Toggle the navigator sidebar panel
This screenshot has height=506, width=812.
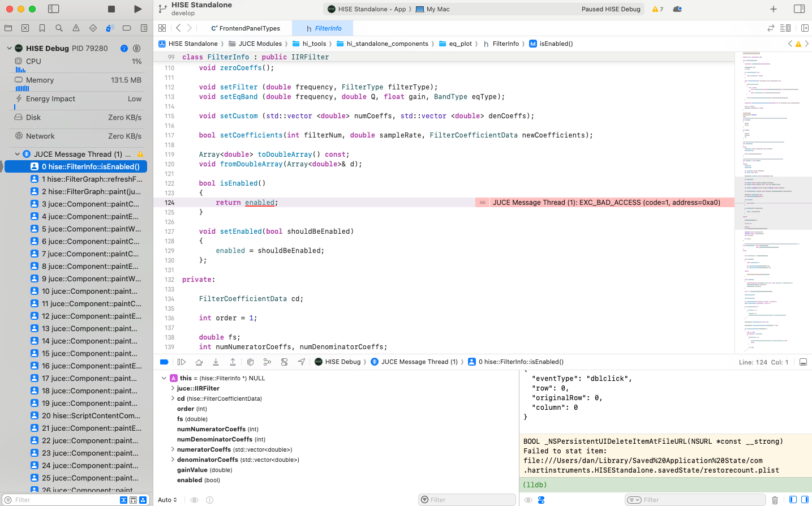54,9
